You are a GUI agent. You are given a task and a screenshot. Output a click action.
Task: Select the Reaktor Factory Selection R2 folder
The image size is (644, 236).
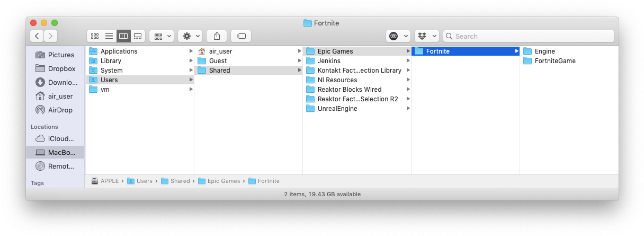point(357,99)
